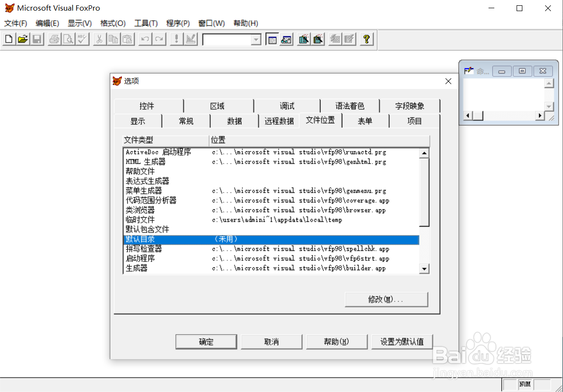The width and height of the screenshot is (563, 392).
Task: Open the Databases dropdown in toolbar
Action: click(x=256, y=40)
